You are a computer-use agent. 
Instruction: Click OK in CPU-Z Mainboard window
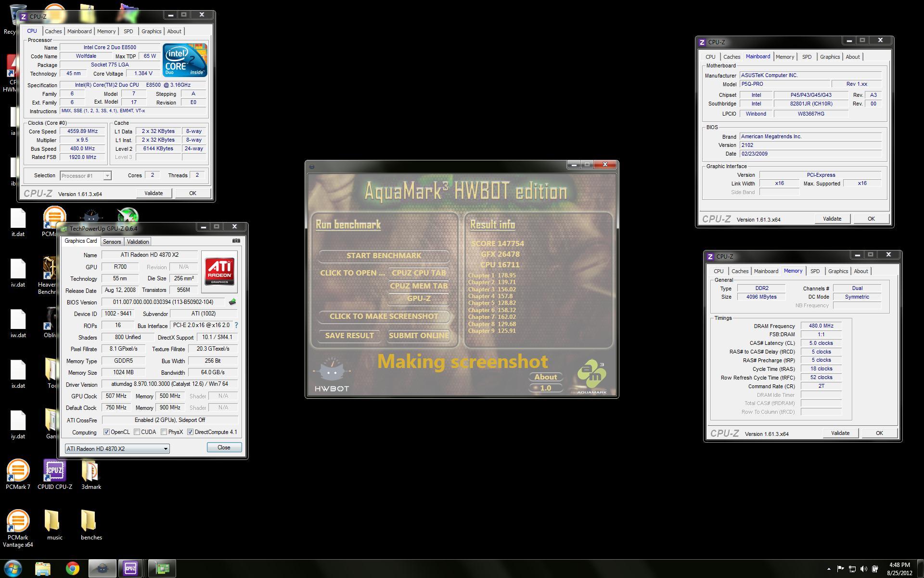pos(871,219)
